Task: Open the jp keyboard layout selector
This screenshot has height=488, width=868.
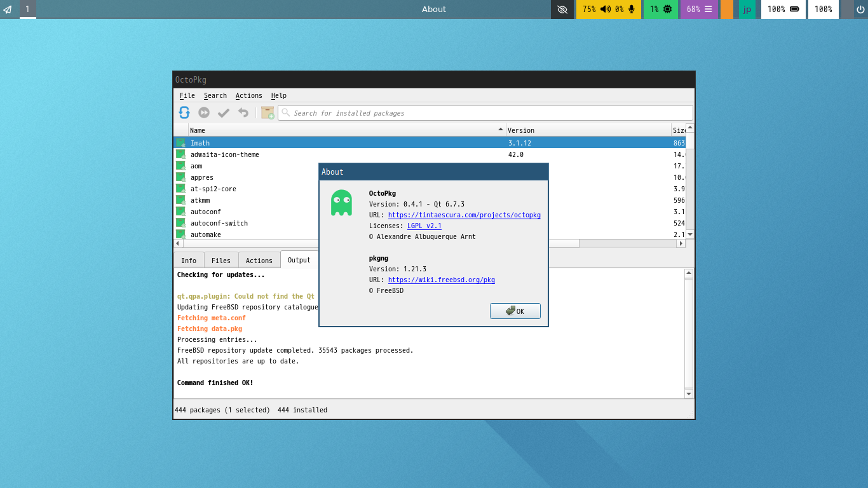Action: 747,9
